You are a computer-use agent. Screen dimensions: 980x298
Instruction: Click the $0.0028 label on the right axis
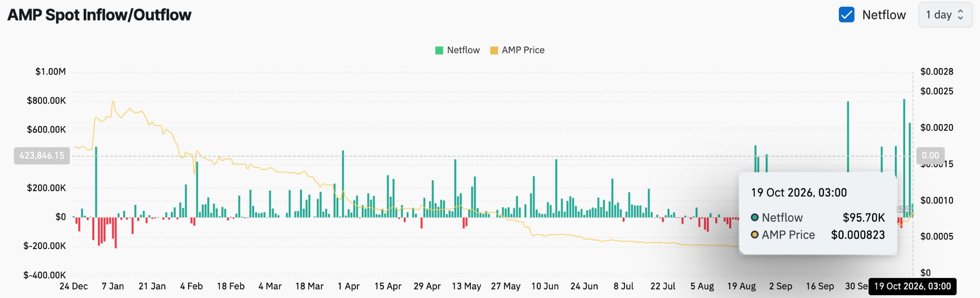point(937,72)
